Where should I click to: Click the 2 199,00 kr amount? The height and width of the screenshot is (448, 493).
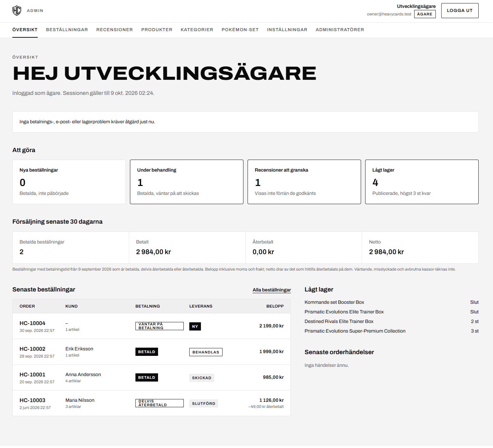271,326
